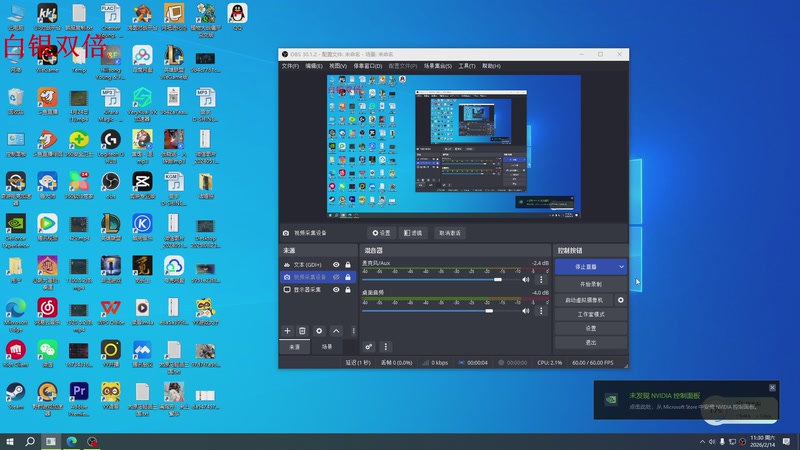
Task: Open 设置 in the controls panel
Action: [x=591, y=329]
